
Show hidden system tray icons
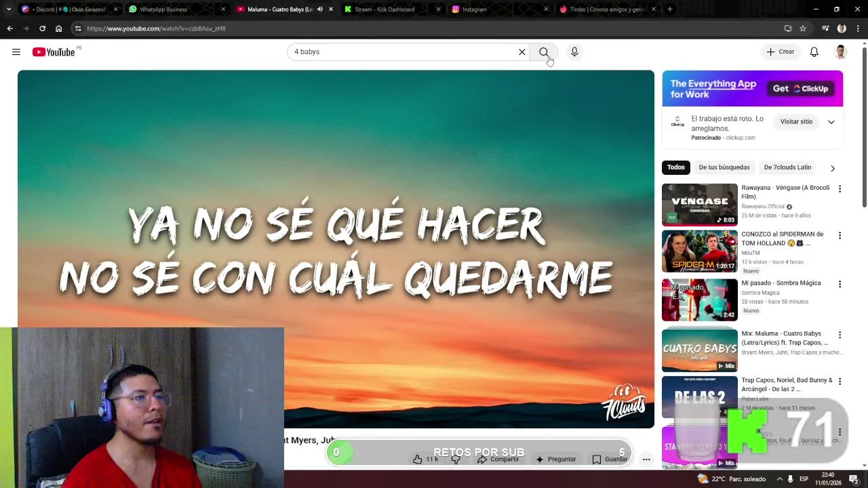(x=778, y=479)
